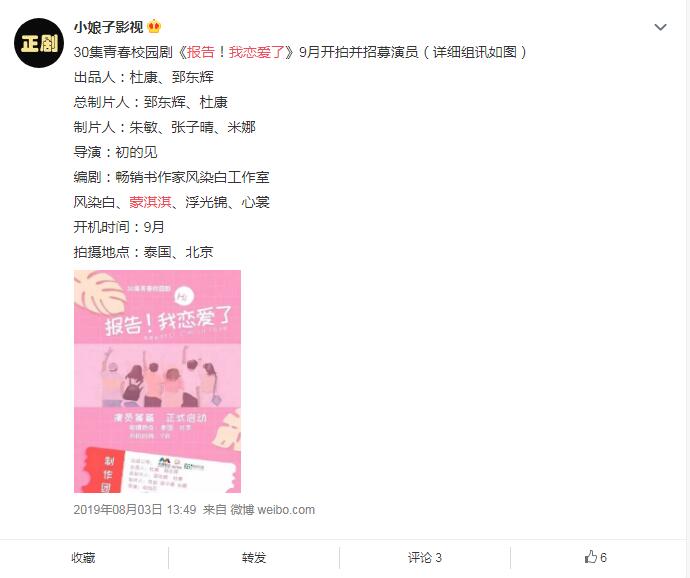Open the 报告！我恋爱了 topic link
This screenshot has height=578, width=690.
coord(235,52)
